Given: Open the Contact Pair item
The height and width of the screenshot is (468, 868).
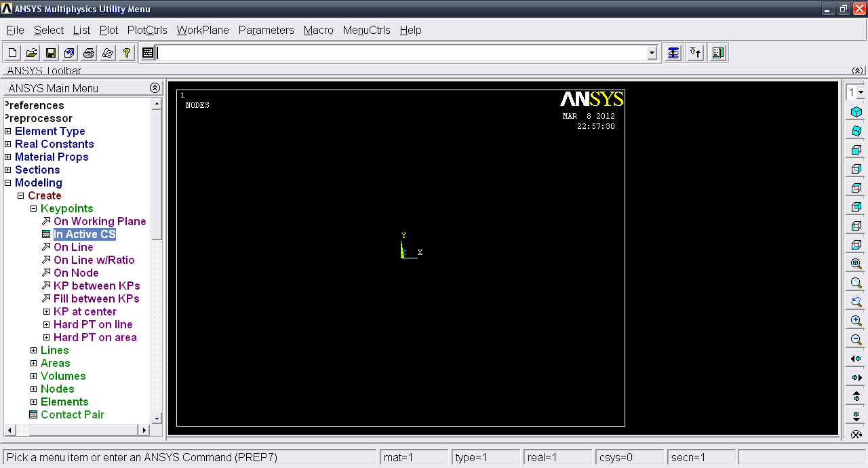Looking at the screenshot, I should [72, 415].
